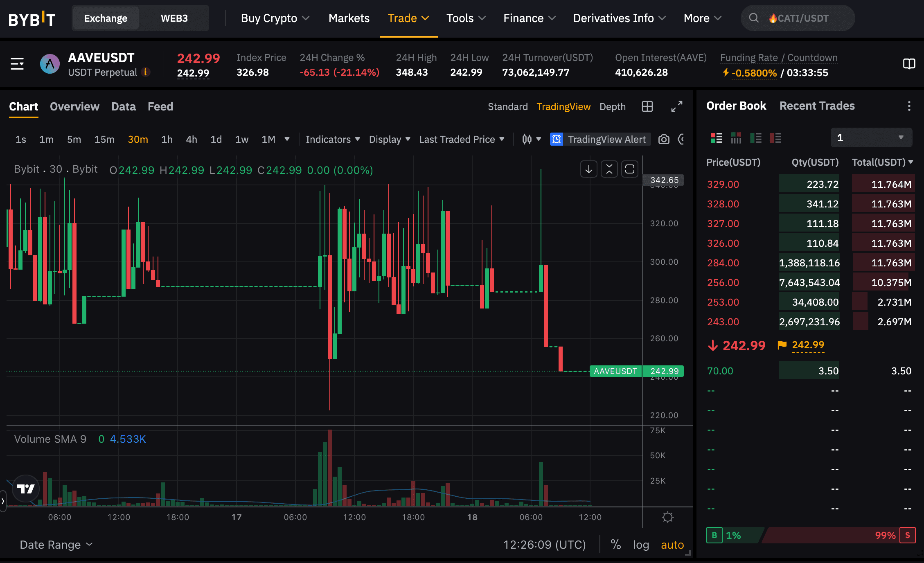Image resolution: width=924 pixels, height=563 pixels.
Task: Switch to the Feed tab
Action: 160,106
